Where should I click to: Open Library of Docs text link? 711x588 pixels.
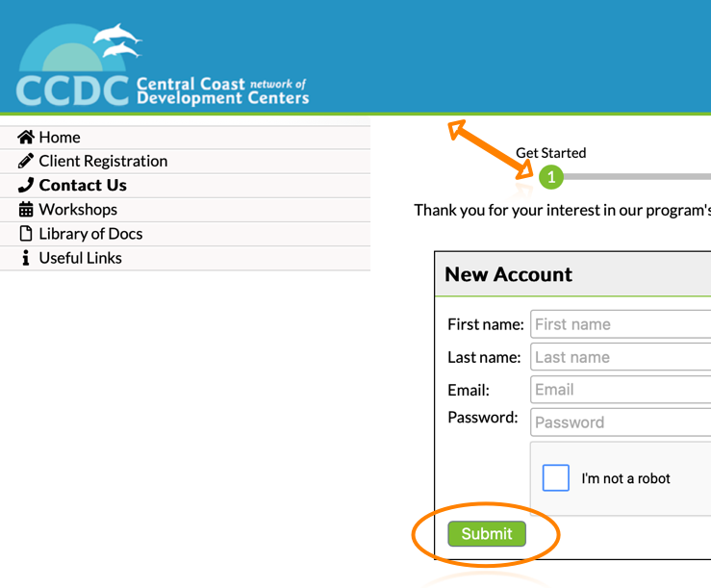click(90, 234)
